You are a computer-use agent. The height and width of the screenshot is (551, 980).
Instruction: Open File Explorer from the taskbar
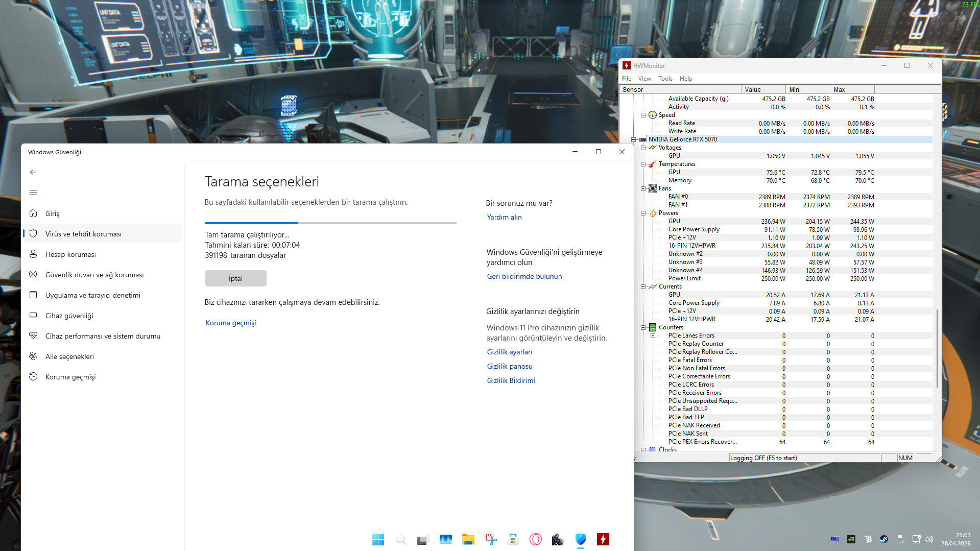pos(468,539)
